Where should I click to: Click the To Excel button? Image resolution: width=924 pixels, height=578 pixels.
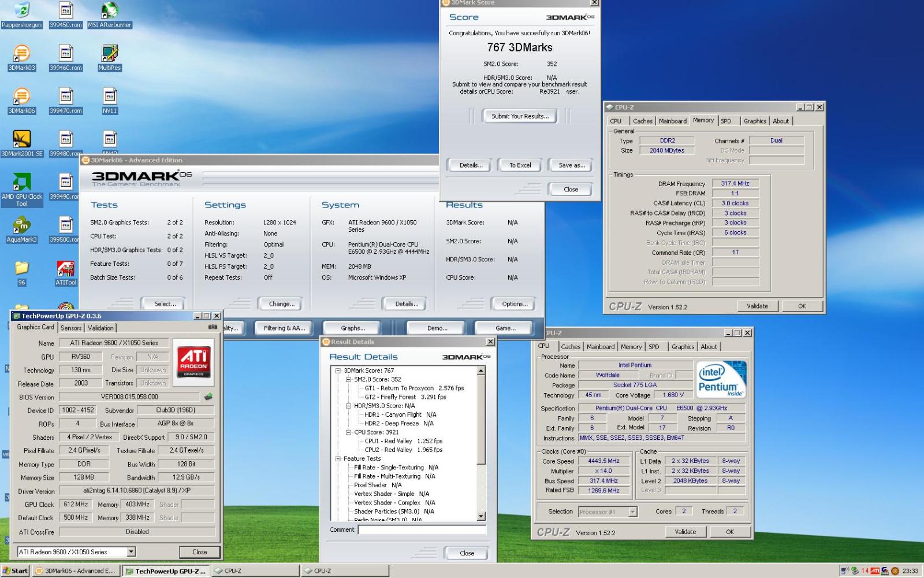click(520, 165)
